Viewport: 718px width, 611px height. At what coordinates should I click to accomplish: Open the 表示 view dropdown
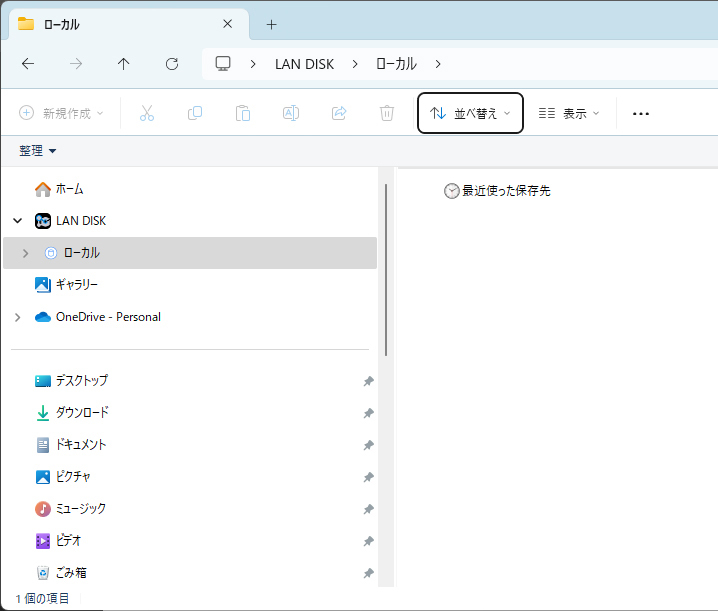(x=568, y=114)
